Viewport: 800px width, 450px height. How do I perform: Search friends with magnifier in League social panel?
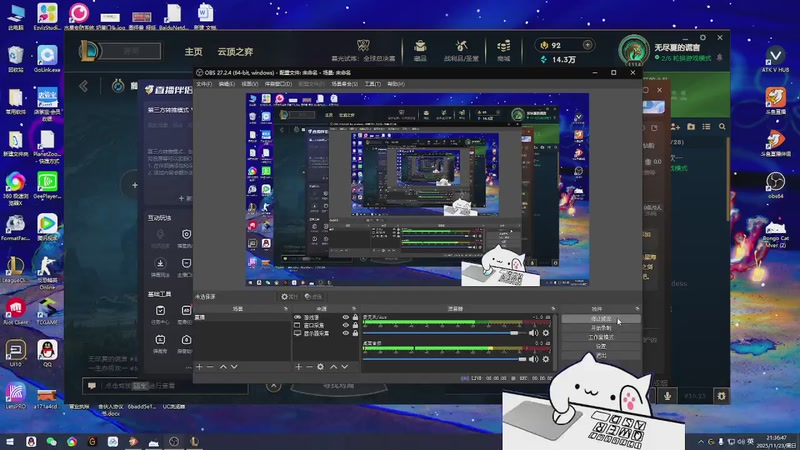(722, 127)
